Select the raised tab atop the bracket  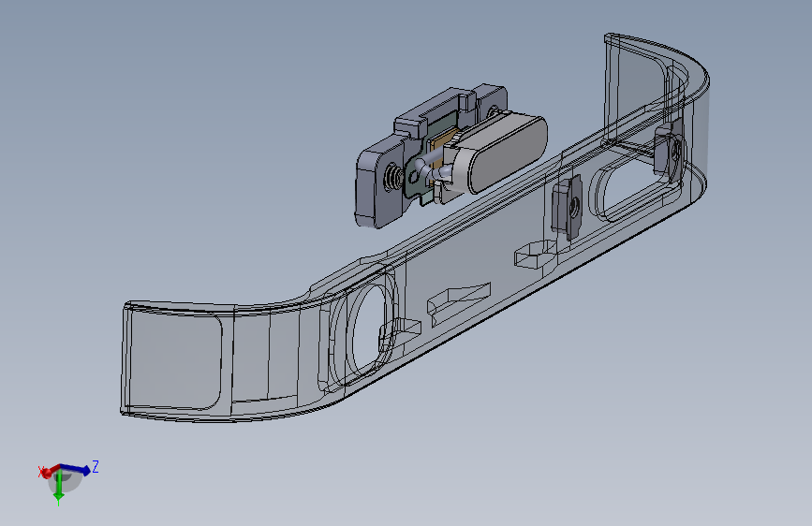click(x=410, y=125)
